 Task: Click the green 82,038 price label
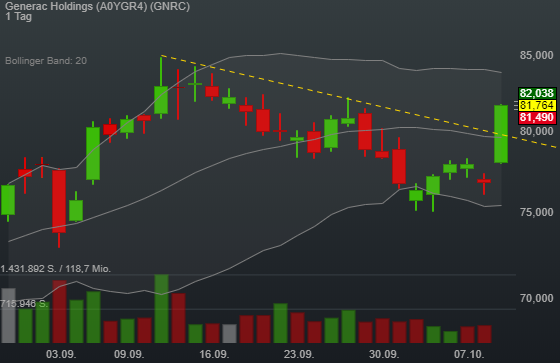(537, 93)
